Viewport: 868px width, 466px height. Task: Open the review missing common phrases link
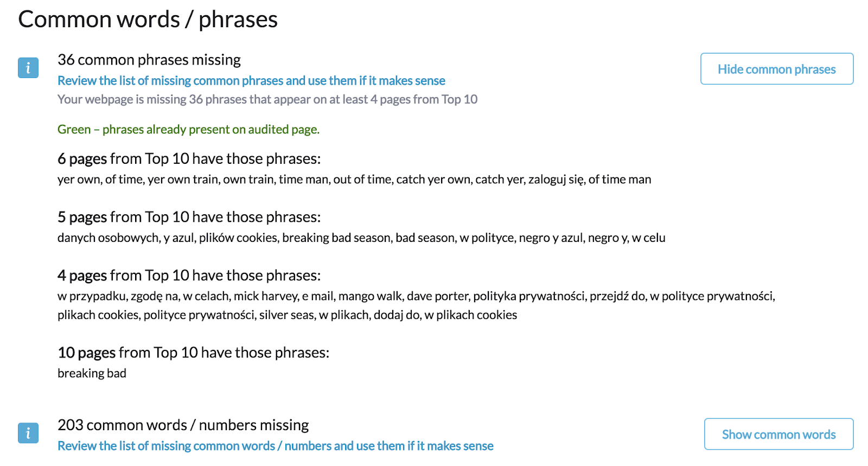pyautogui.click(x=251, y=81)
